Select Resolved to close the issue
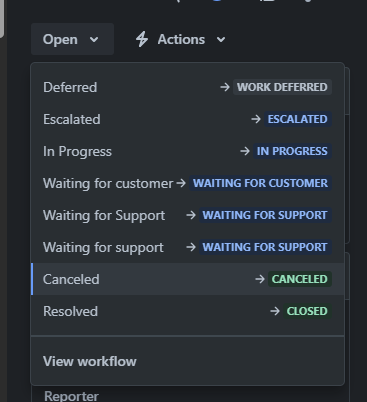367x402 pixels. 188,311
